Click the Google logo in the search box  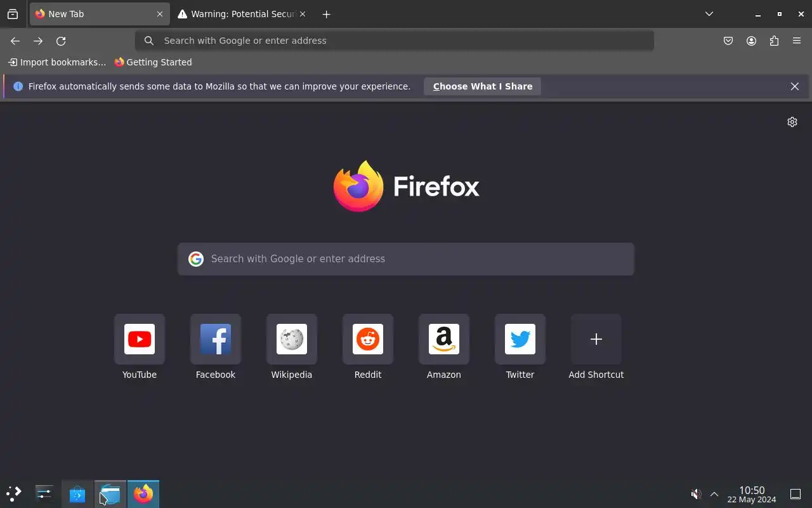196,259
